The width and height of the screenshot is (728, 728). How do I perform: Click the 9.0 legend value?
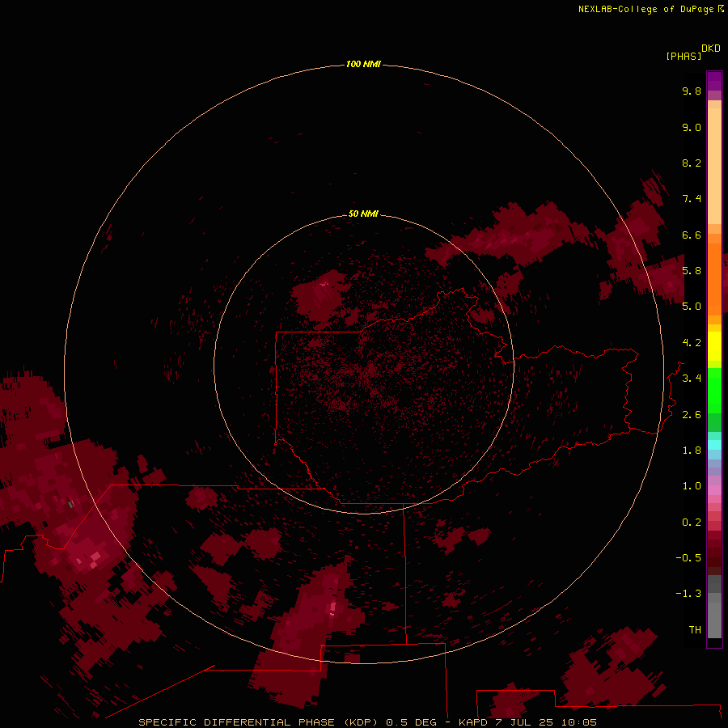(x=692, y=127)
